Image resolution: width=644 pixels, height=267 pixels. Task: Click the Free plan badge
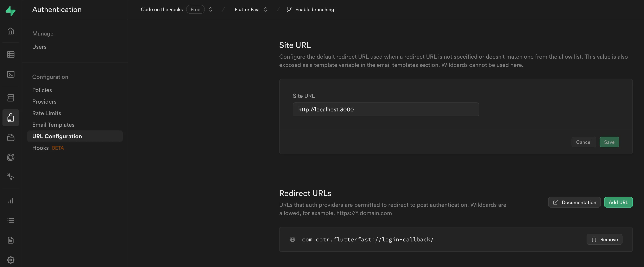tap(195, 9)
